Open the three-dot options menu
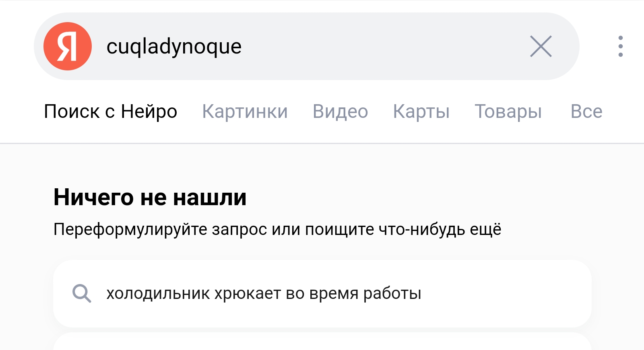Image resolution: width=644 pixels, height=350 pixels. coord(620,46)
